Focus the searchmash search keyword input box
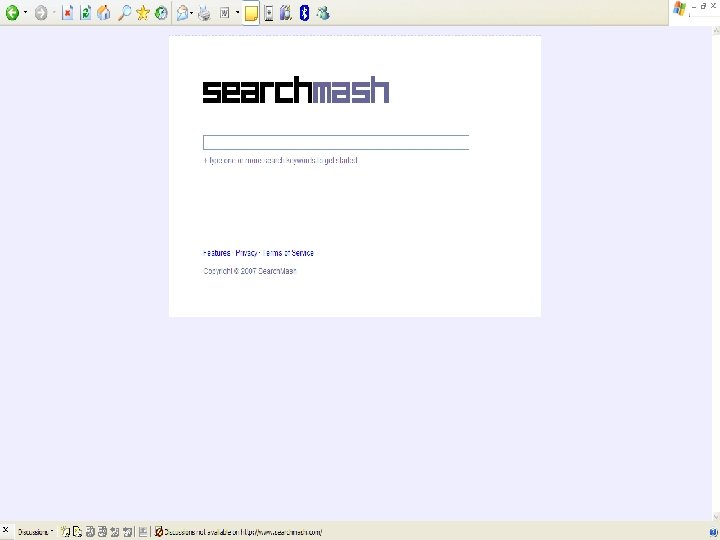Screen dimensions: 720x540 click(x=336, y=142)
